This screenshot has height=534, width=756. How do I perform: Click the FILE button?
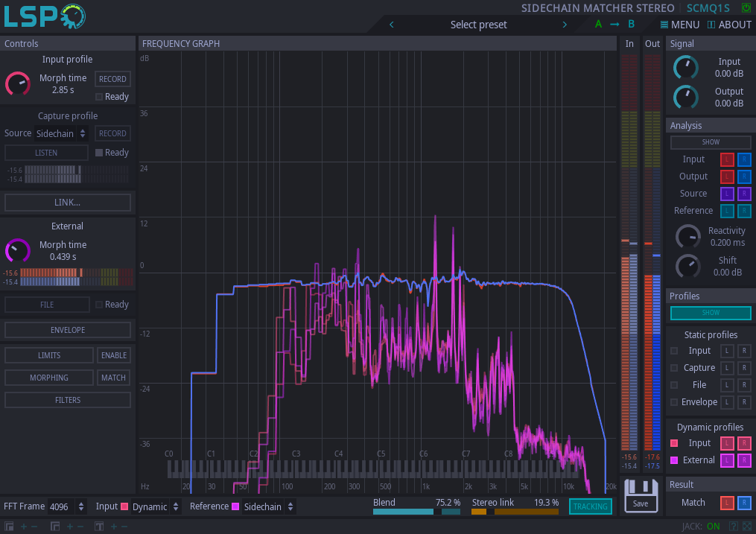coord(47,305)
